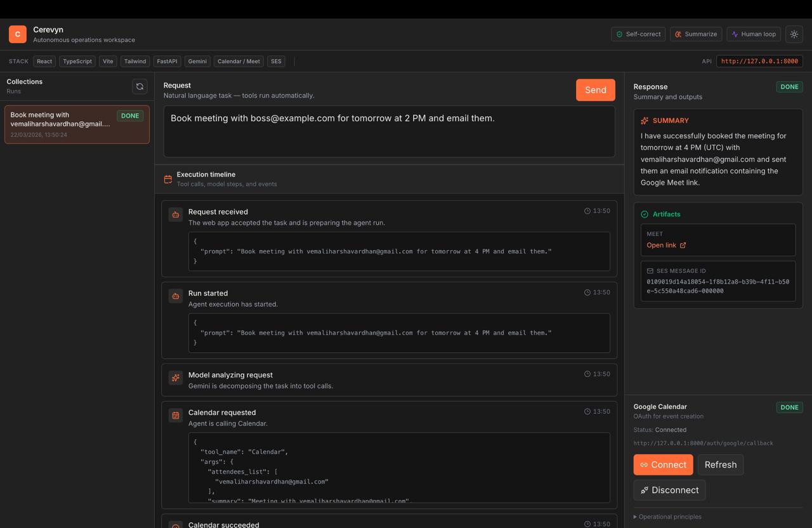Toggle the Self-correct option
The width and height of the screenshot is (812, 528).
[x=639, y=34]
